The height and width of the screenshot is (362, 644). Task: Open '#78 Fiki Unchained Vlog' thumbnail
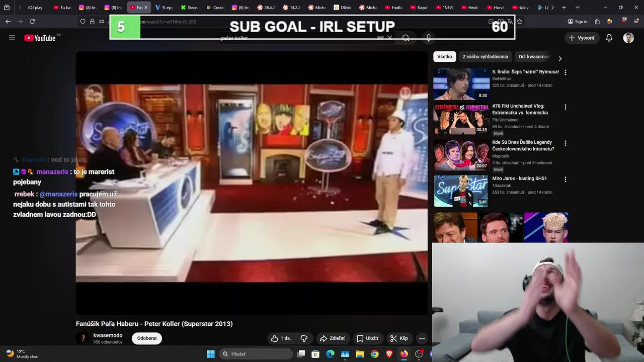[x=461, y=119]
